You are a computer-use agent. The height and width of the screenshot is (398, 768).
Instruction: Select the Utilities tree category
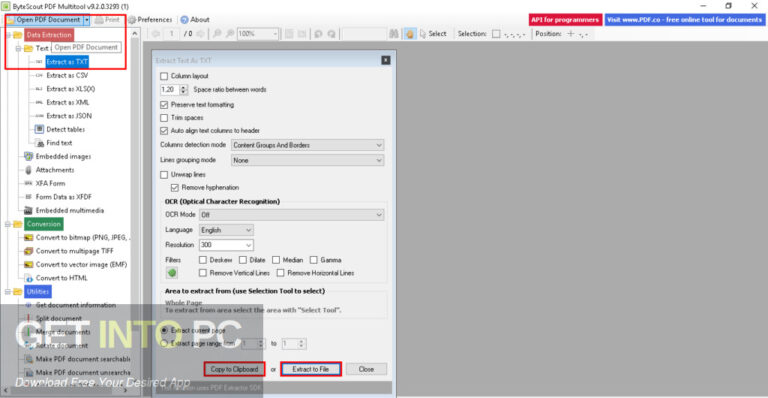(38, 292)
